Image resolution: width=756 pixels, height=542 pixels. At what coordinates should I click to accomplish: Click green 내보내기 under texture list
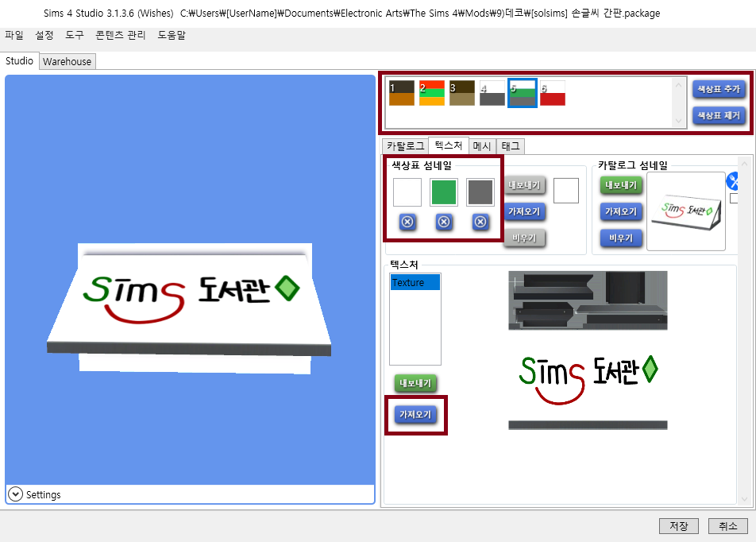(415, 383)
